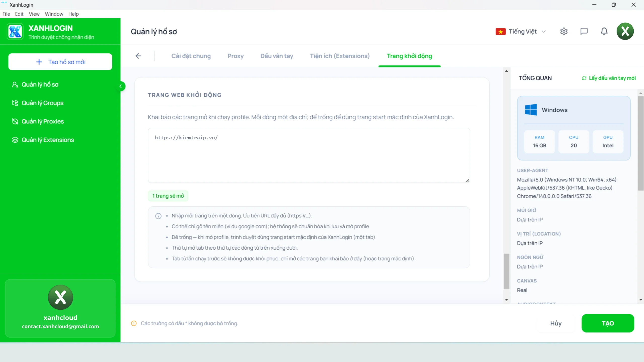Collapse the sidebar with chevron button
The height and width of the screenshot is (362, 644).
coord(120,86)
